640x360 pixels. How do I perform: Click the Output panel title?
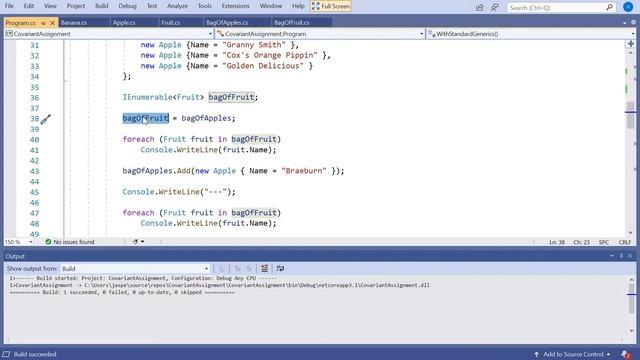[x=15, y=256]
